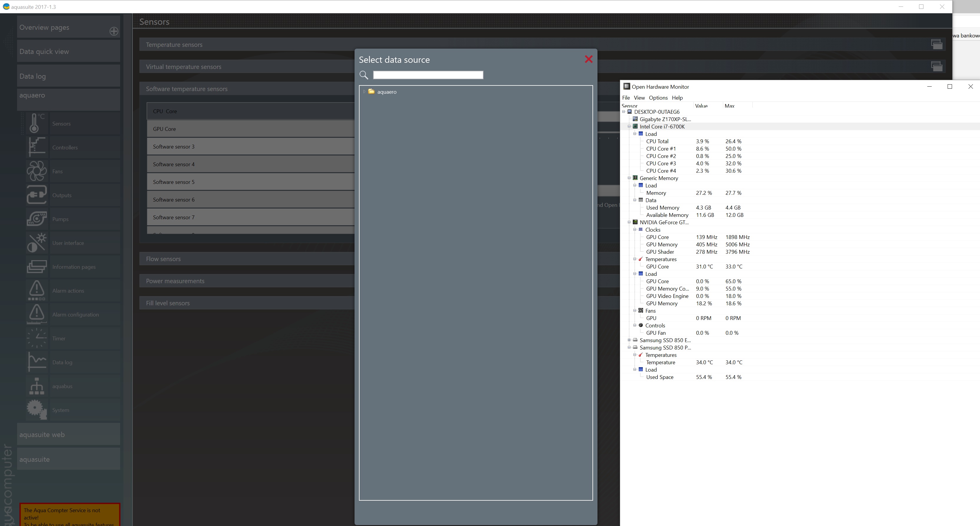Click the Timer clock icon
The image size is (980, 526).
click(x=37, y=338)
